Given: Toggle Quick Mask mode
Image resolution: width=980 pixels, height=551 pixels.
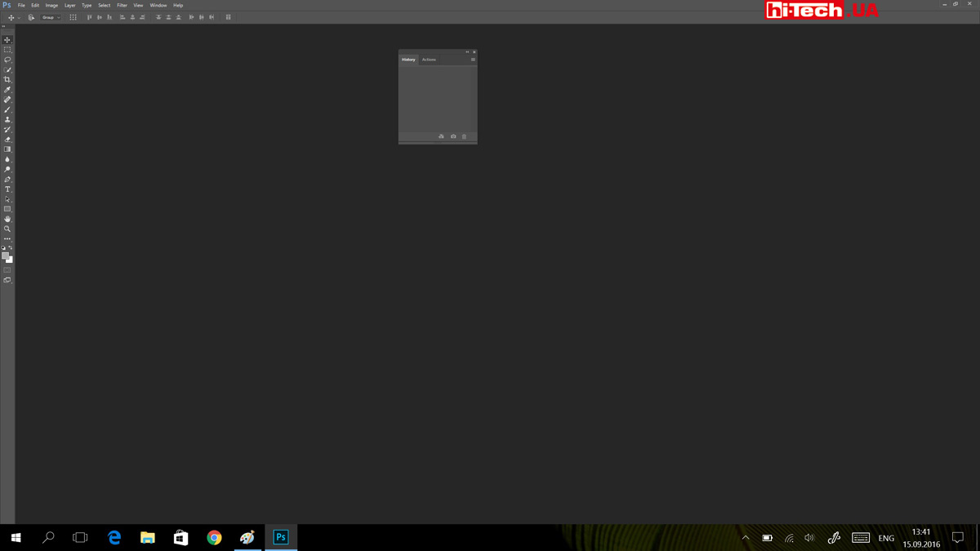Looking at the screenshot, I should (7, 270).
